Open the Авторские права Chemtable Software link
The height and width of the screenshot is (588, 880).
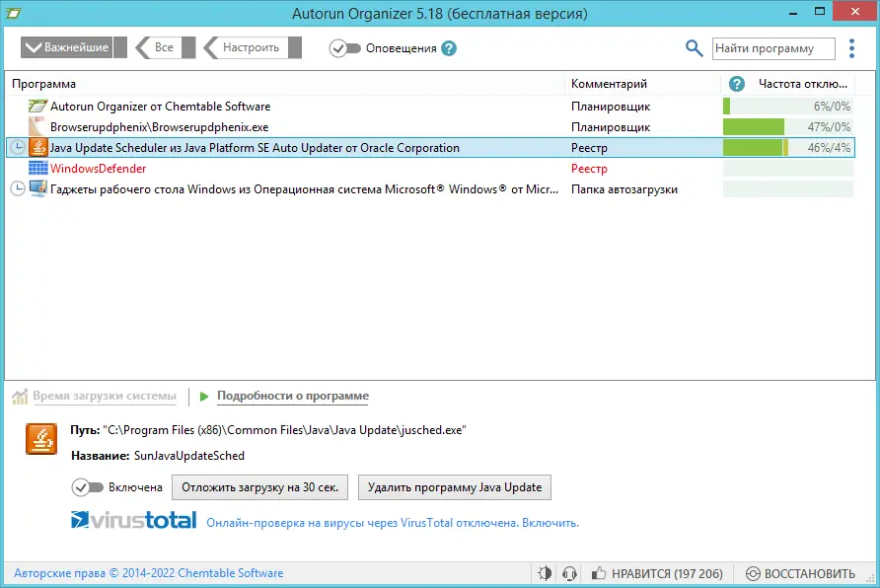click(x=149, y=573)
